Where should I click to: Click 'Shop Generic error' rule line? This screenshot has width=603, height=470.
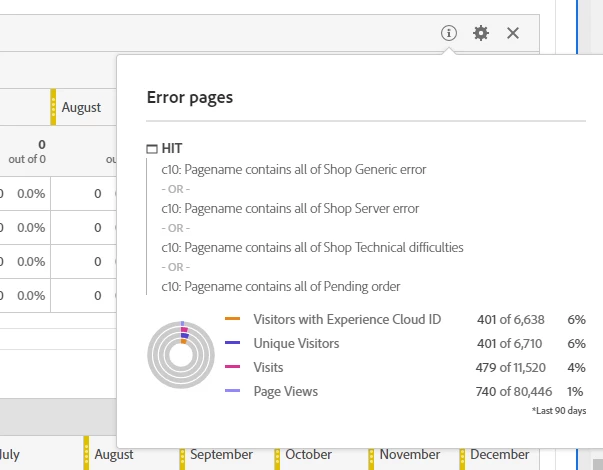(x=294, y=170)
